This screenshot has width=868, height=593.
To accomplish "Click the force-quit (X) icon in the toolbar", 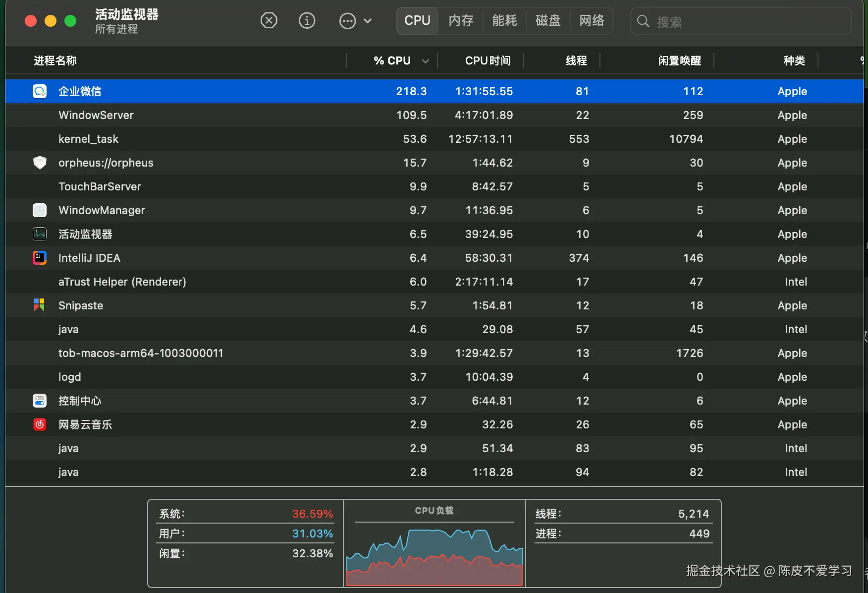I will (x=269, y=20).
